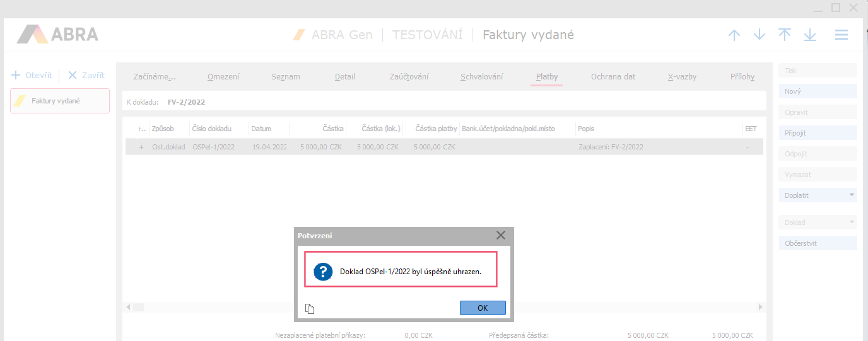Click OK in the Potvrzení dialog
This screenshot has width=868, height=341.
[483, 308]
